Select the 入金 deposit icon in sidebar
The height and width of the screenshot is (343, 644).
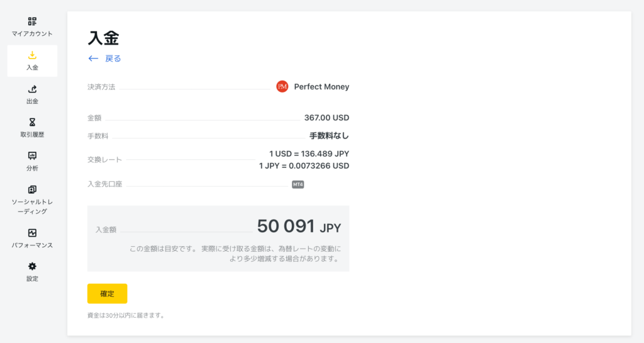tap(32, 55)
